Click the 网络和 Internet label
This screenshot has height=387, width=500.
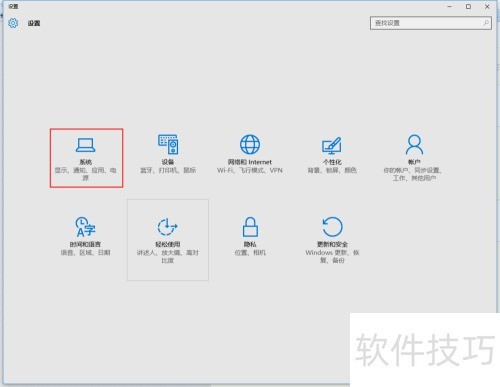(250, 162)
